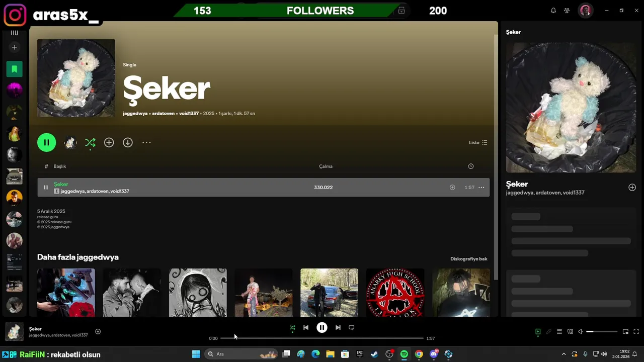Image resolution: width=644 pixels, height=362 pixels.
Task: Open the miniplayer icon
Action: (x=626, y=332)
